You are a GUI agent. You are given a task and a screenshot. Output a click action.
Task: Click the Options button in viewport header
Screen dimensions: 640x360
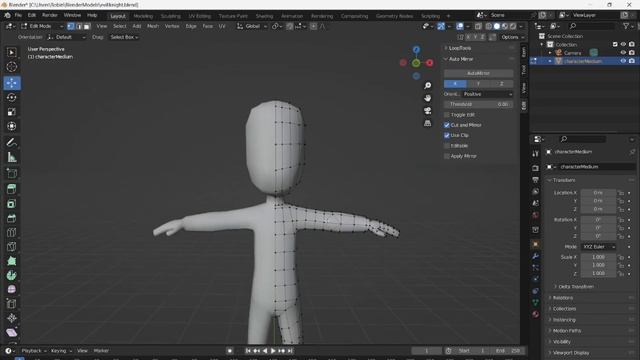(513, 37)
